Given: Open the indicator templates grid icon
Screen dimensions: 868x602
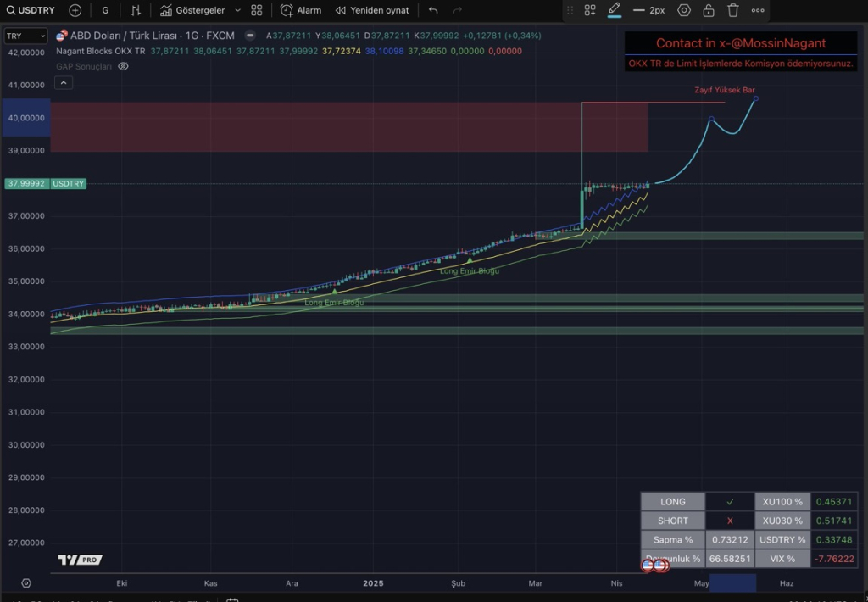Looking at the screenshot, I should pyautogui.click(x=256, y=10).
